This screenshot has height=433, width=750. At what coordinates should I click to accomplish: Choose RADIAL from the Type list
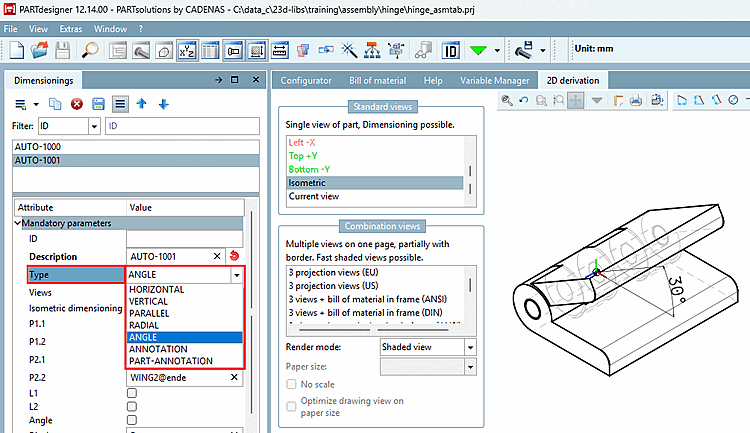tap(143, 325)
